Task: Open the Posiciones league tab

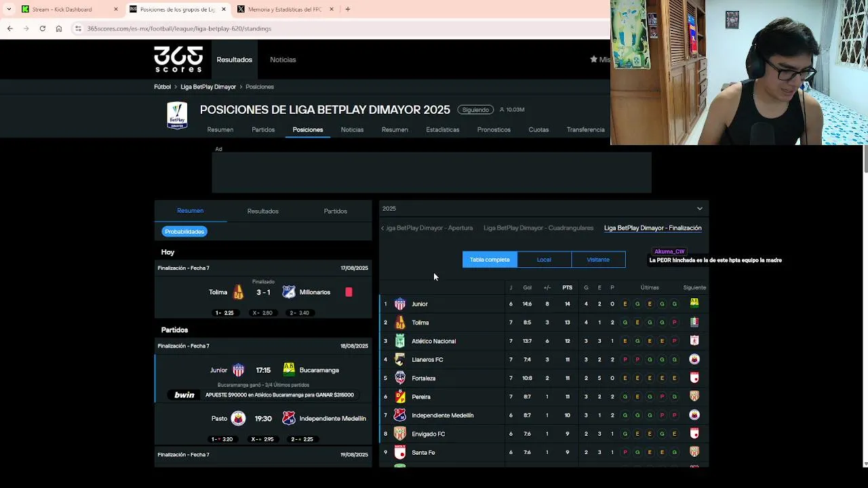Action: coord(308,129)
